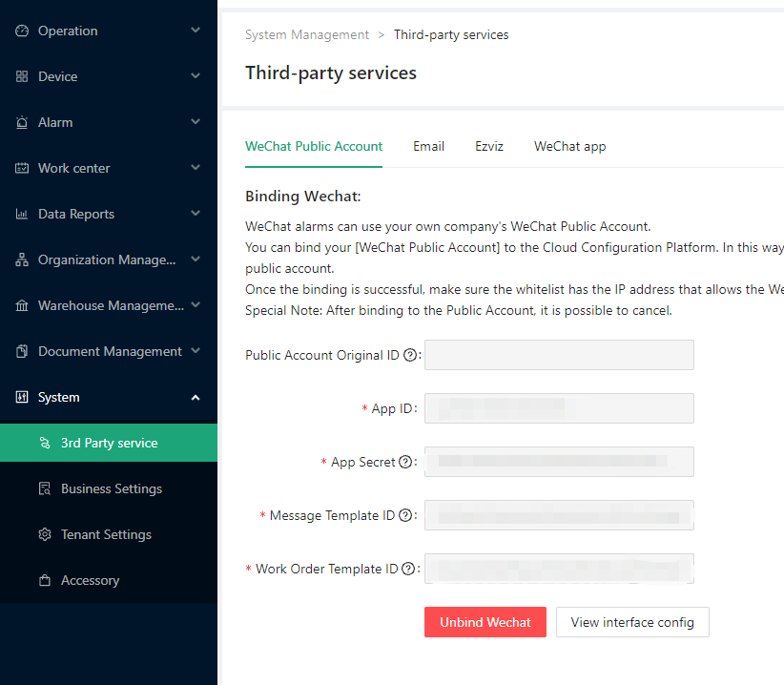This screenshot has width=784, height=685.
Task: Open Accessory in the sidebar
Action: 109,580
